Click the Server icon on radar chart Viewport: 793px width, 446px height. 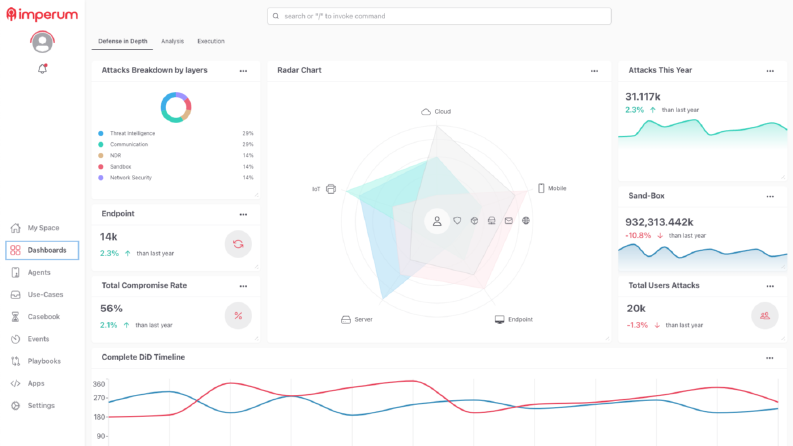coord(346,320)
